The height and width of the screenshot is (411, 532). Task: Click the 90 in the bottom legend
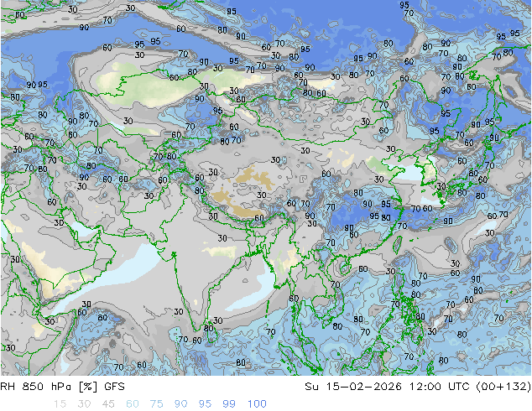click(x=180, y=404)
